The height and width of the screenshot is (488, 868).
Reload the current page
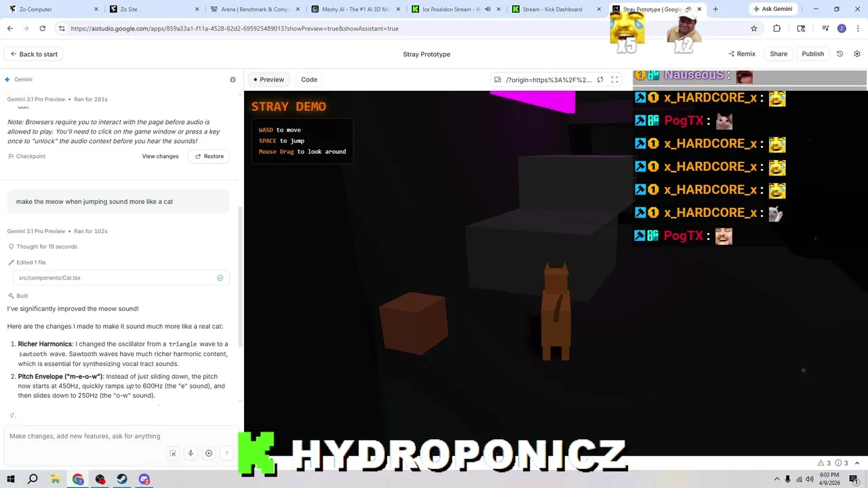pos(42,28)
